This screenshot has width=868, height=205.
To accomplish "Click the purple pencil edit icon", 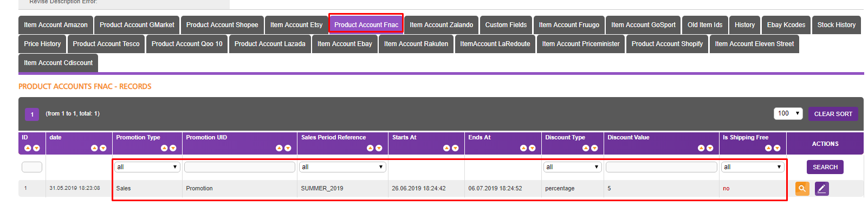I will (821, 189).
